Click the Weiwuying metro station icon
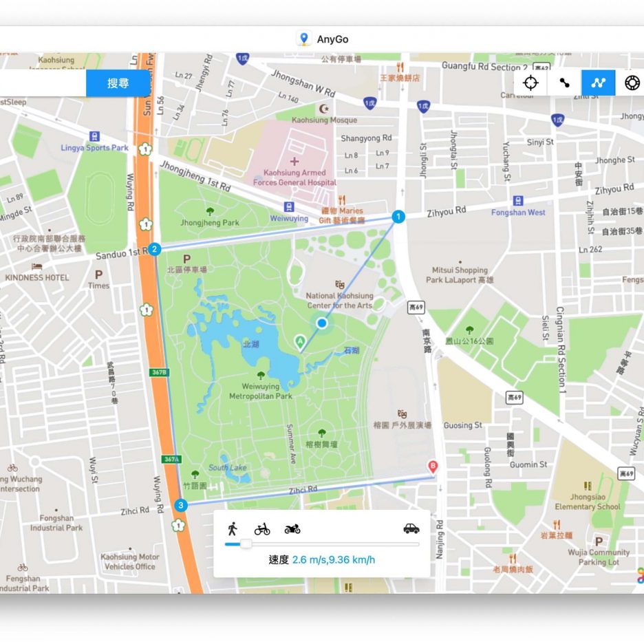The height and width of the screenshot is (644, 644). coord(290,206)
